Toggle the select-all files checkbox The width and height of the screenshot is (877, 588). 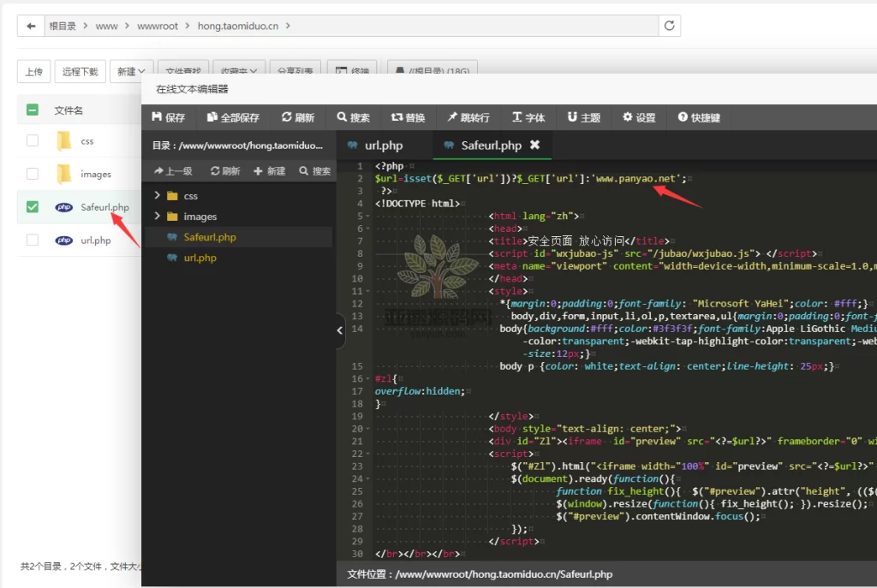(x=33, y=110)
